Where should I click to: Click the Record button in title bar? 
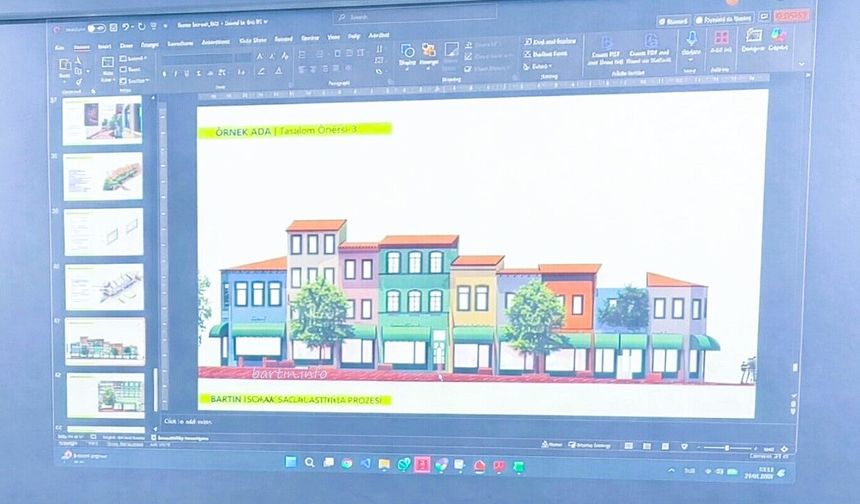click(674, 21)
